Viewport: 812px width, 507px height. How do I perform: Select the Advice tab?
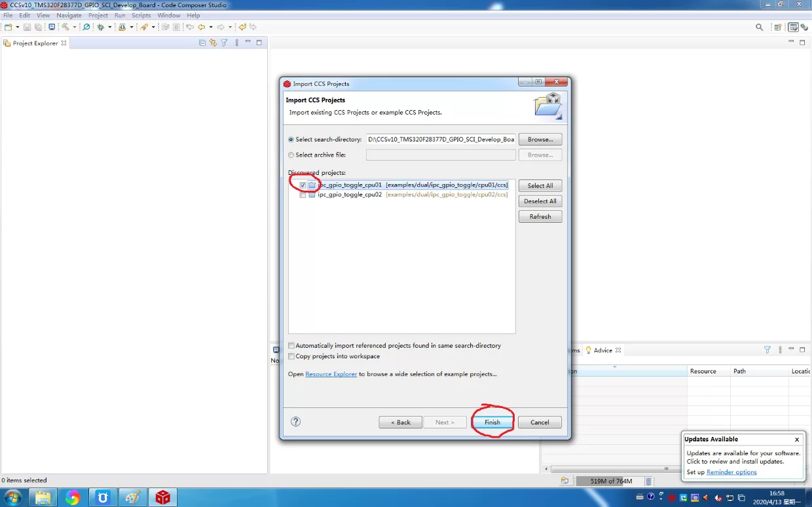[602, 350]
